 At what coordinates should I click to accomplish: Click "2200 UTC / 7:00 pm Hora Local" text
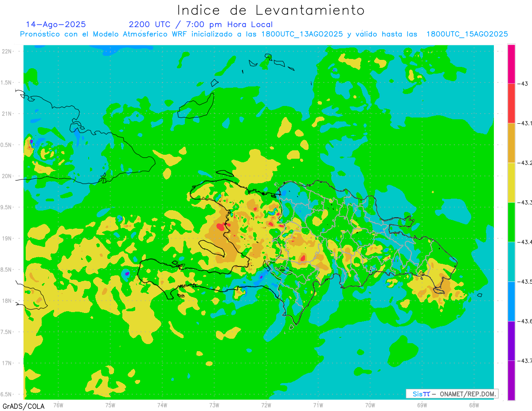[201, 24]
